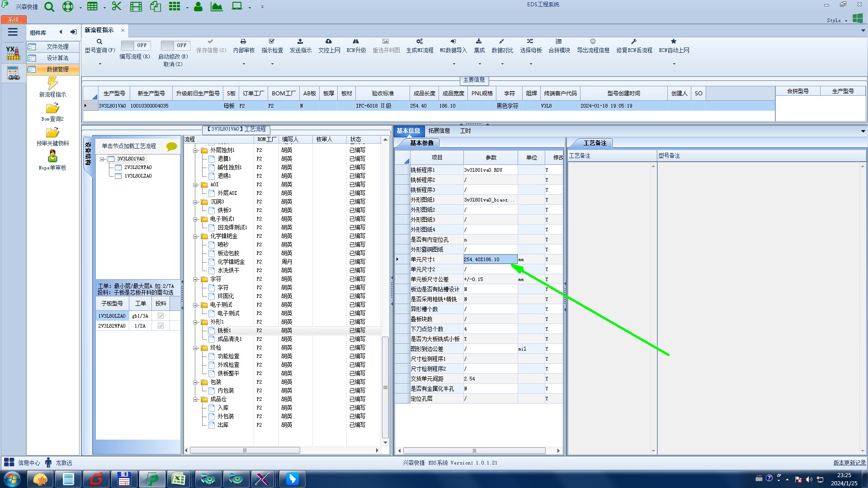
Task: Click the laptop monitor icon in quick access bar
Action: click(237, 6)
